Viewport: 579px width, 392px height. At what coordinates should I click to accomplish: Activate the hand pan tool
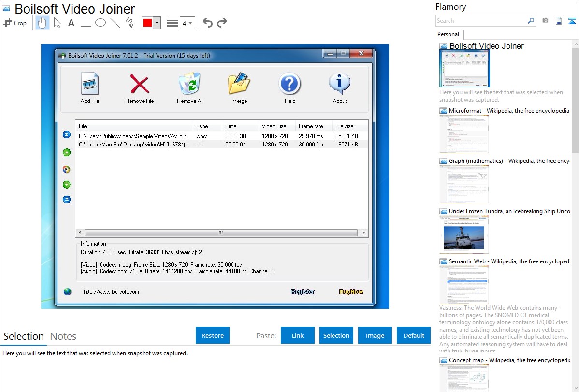click(x=42, y=23)
